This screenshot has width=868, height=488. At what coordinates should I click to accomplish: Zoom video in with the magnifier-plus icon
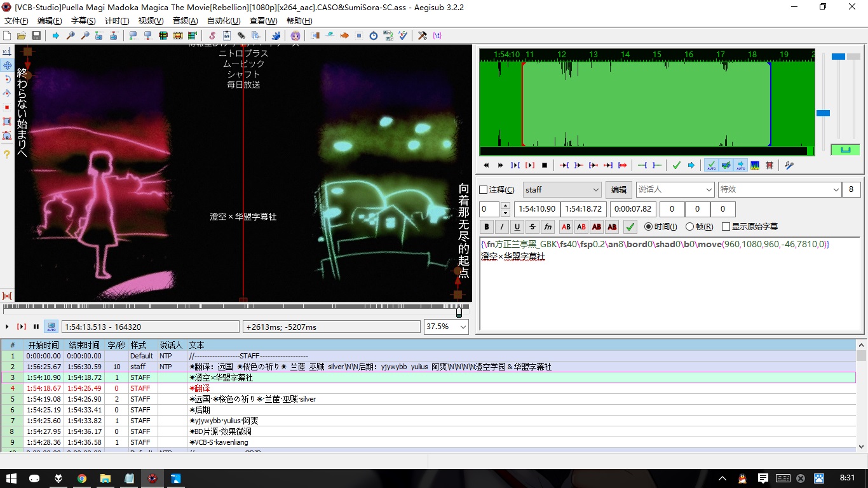71,36
